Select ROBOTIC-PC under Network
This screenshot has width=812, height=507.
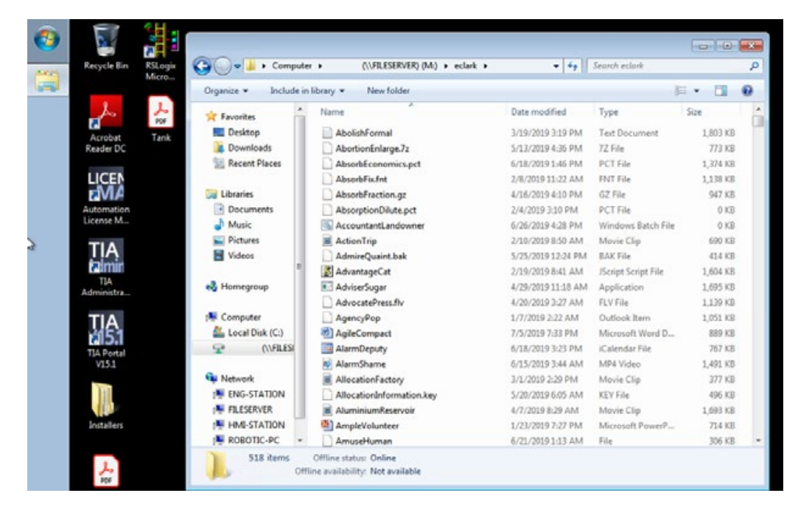pyautogui.click(x=246, y=440)
